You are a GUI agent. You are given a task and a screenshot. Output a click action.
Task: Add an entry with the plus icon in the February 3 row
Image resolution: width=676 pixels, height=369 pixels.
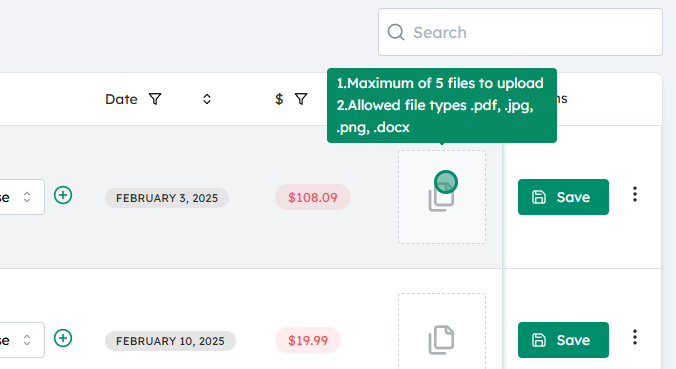click(x=63, y=195)
